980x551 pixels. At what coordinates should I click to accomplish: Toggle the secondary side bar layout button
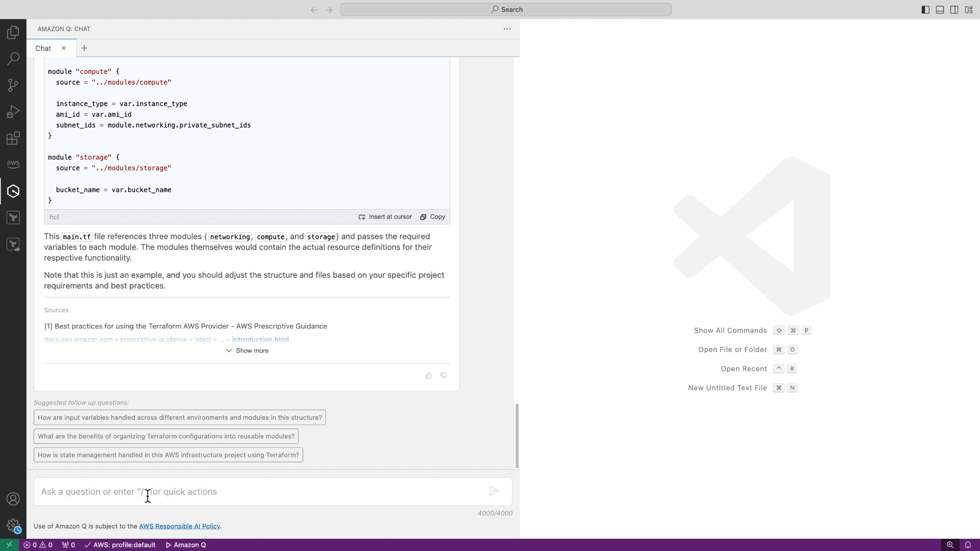(x=954, y=10)
